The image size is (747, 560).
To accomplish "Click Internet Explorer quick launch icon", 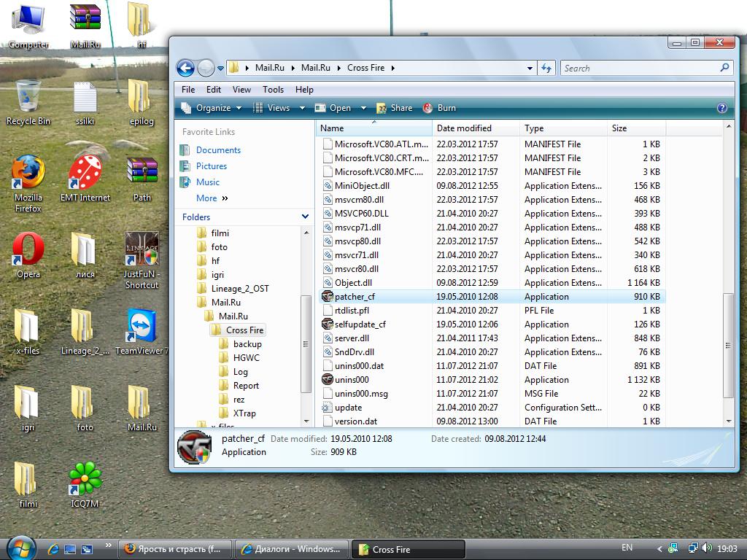I will click(53, 549).
